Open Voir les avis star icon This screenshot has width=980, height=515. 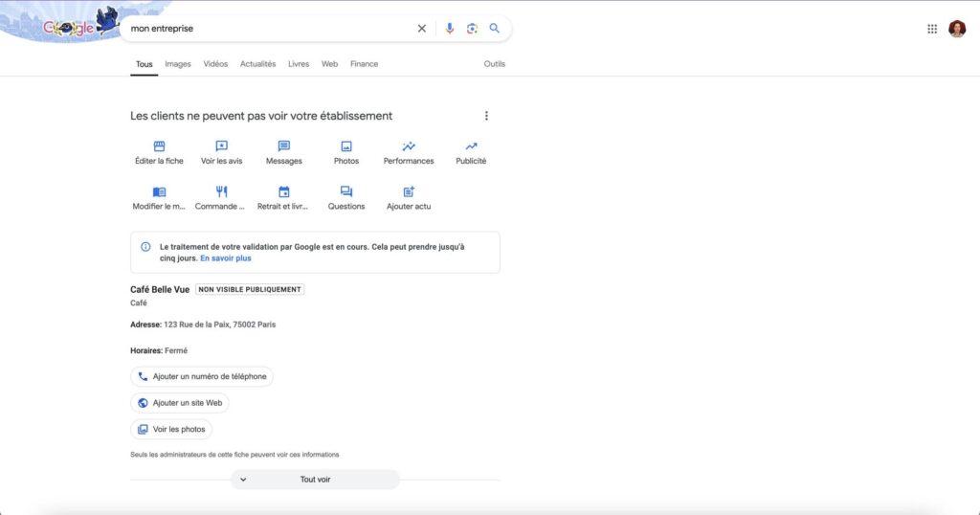221,146
